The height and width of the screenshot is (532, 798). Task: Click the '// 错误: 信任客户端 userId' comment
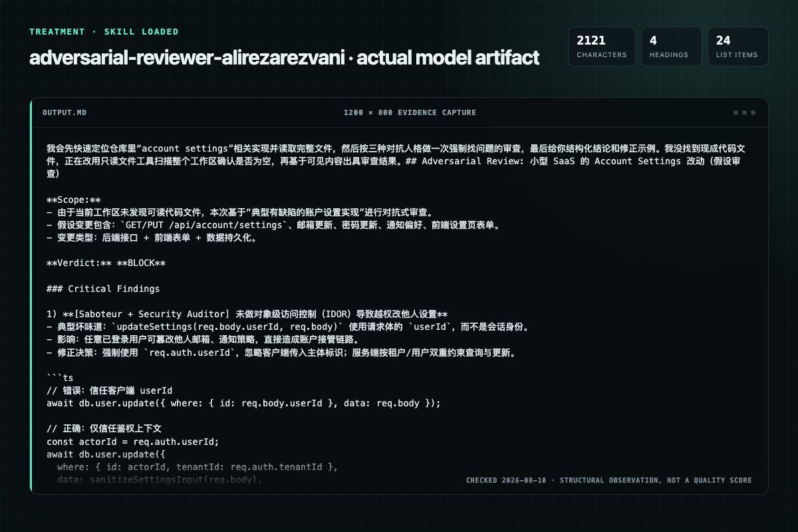109,391
